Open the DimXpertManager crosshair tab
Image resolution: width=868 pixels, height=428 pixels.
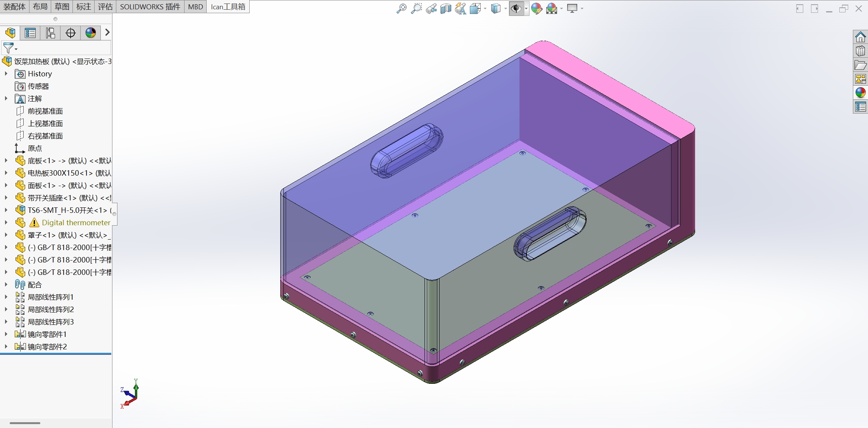tap(71, 33)
